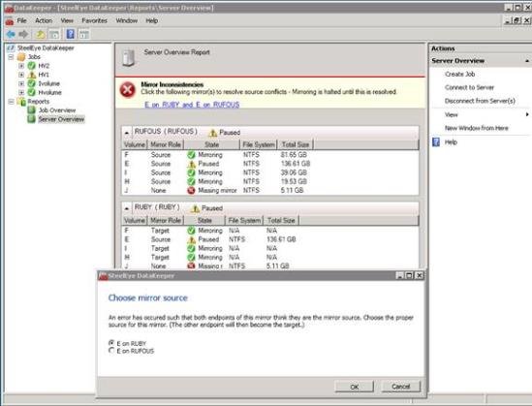Open View submenu in Actions pane
Screen dimensions: 532x406
(452, 114)
